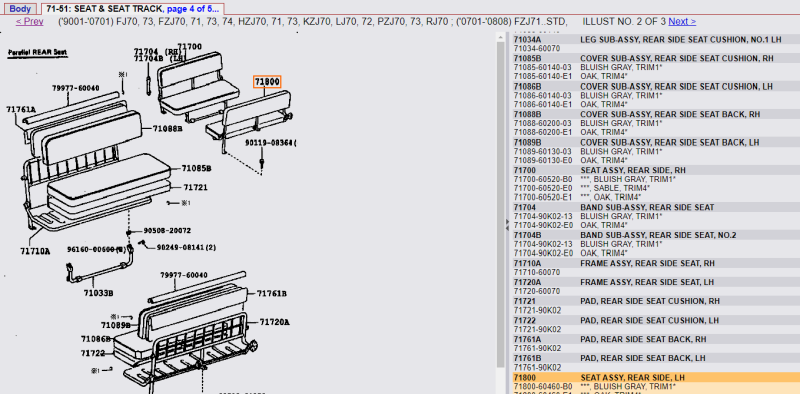
Task: Select 71721 Pad Rear Side Seat Cushion RH
Action: tap(656, 301)
